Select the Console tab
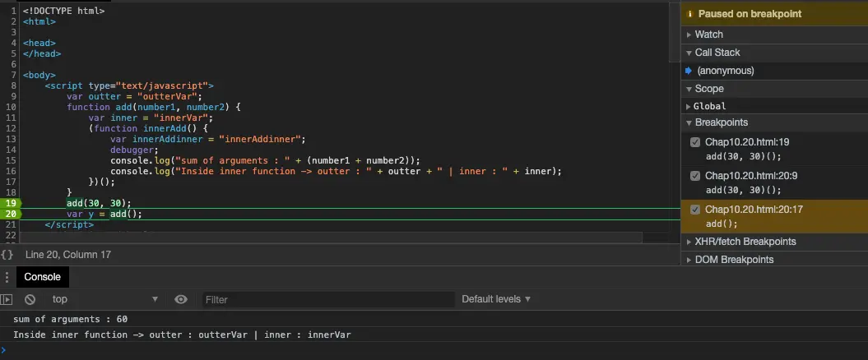 point(43,277)
